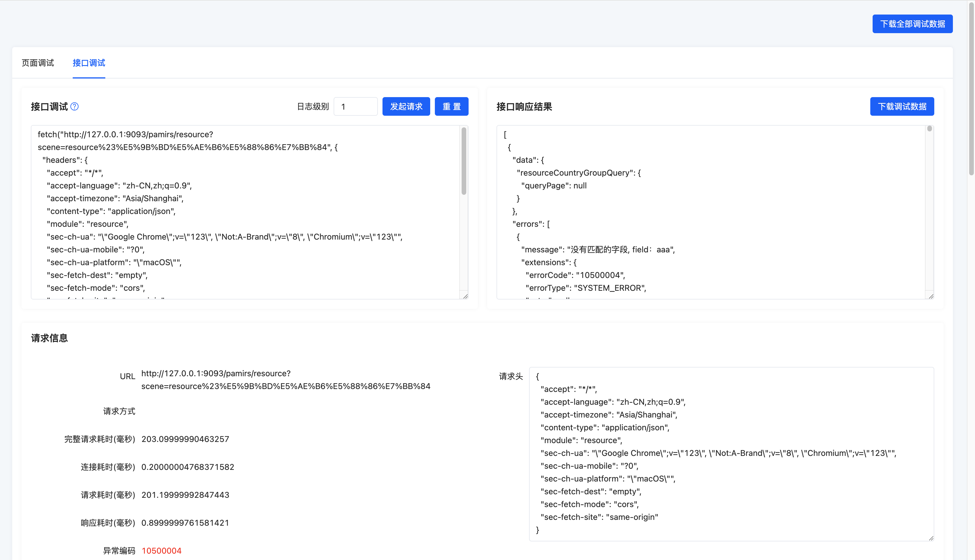Click the response result textarea scrollbar thumb
This screenshot has height=560, width=975.
click(x=929, y=129)
